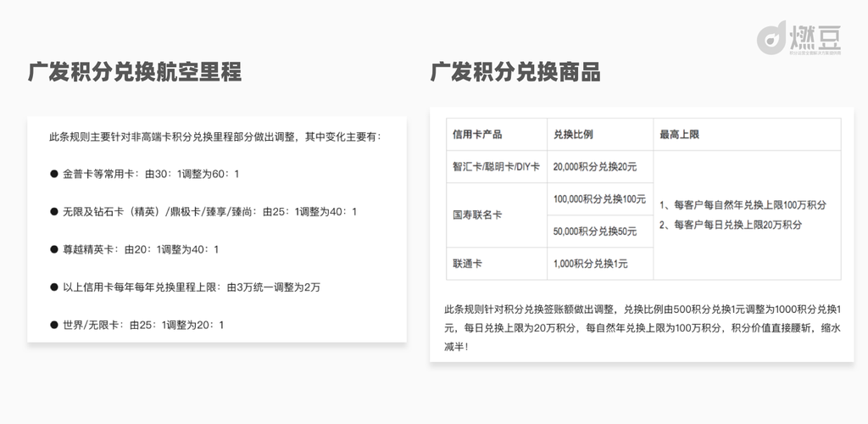Select the 广发积分兑换航空里程 heading
Image resolution: width=868 pixels, height=424 pixels.
(x=135, y=73)
